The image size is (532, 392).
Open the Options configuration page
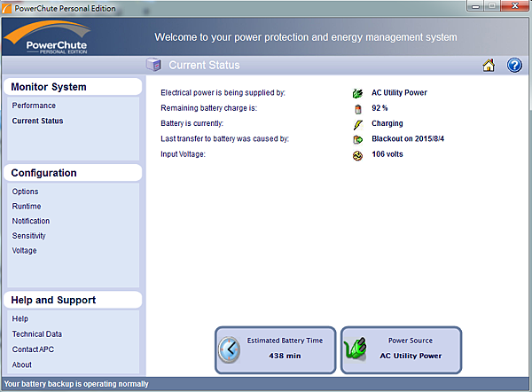(25, 192)
